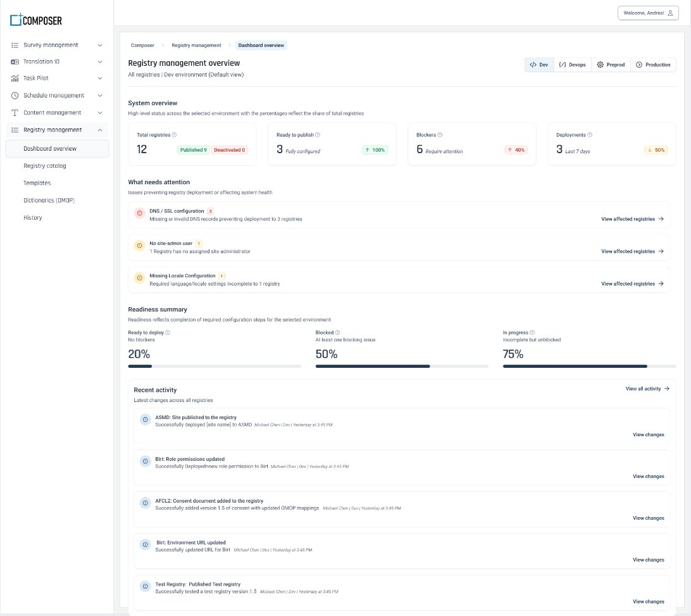View affected registries for DNS / SSL configuration
This screenshot has height=616, width=691.
632,218
